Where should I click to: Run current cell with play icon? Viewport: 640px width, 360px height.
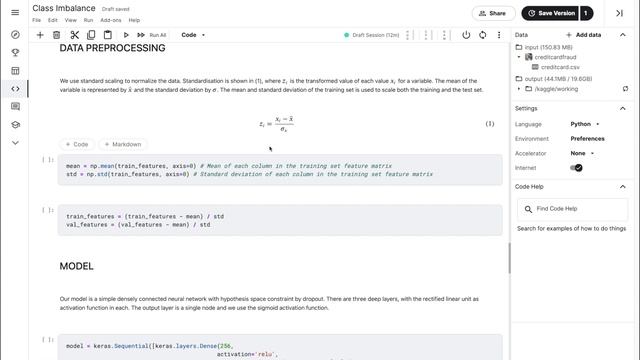pos(126,35)
